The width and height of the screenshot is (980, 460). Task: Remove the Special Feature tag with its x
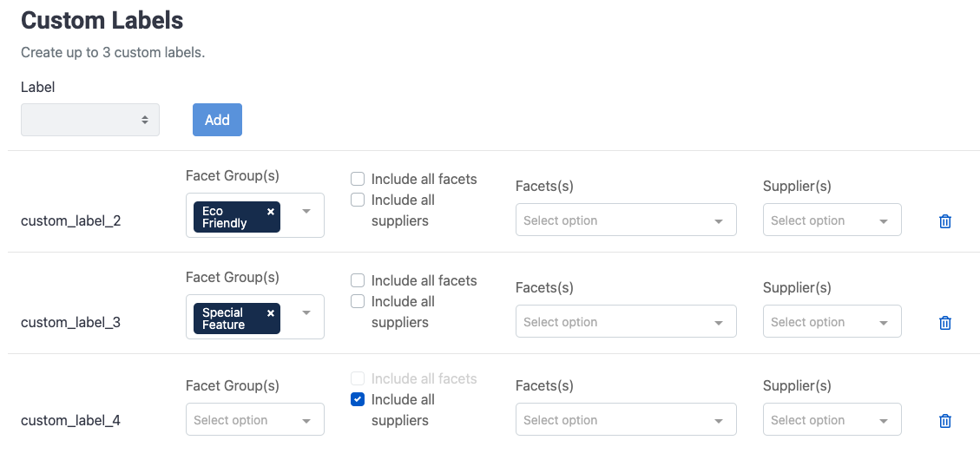(271, 313)
